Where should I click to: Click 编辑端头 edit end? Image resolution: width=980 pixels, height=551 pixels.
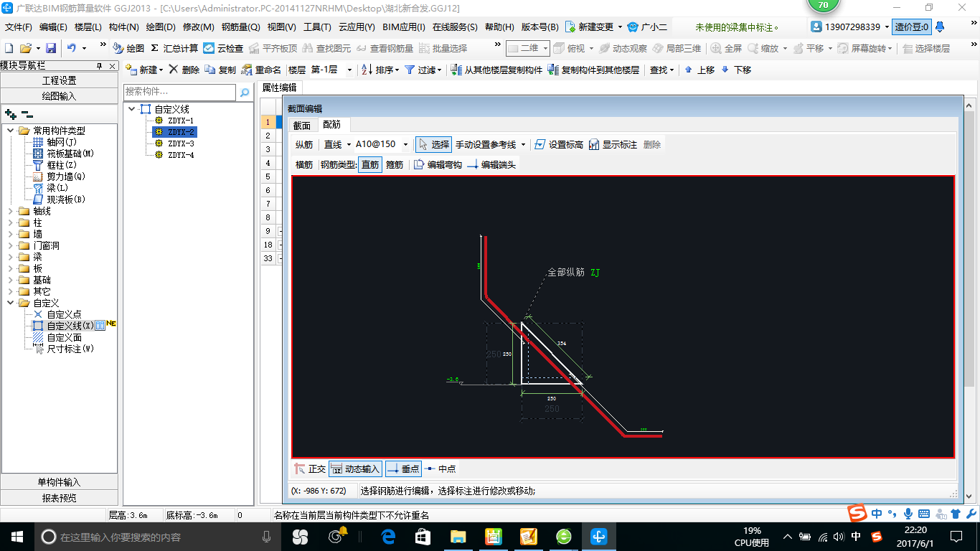point(491,164)
